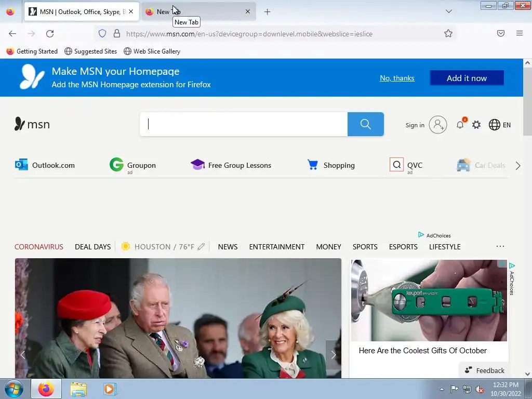Click Firefox in the taskbar
Screen dimensions: 532x399
pos(46,389)
